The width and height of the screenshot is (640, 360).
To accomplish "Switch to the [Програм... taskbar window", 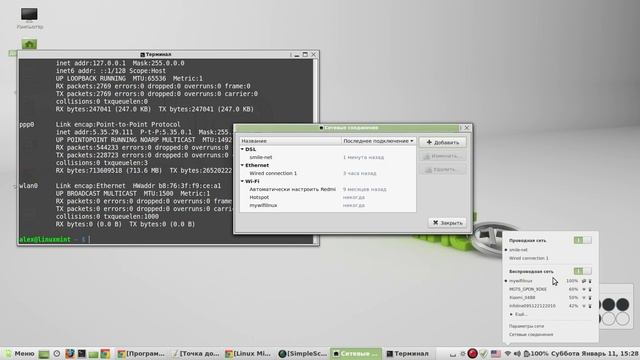I will pyautogui.click(x=141, y=354).
